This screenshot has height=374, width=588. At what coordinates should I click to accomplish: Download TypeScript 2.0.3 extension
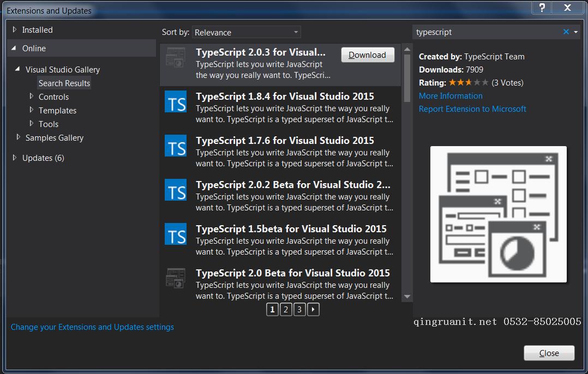[x=367, y=55]
